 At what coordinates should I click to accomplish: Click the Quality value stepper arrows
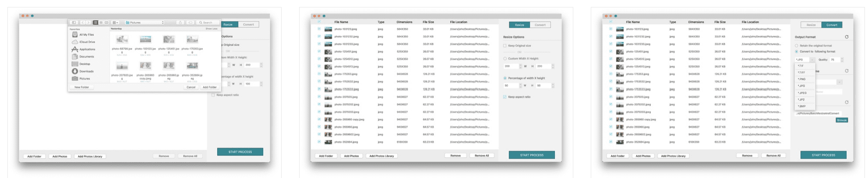tap(842, 60)
